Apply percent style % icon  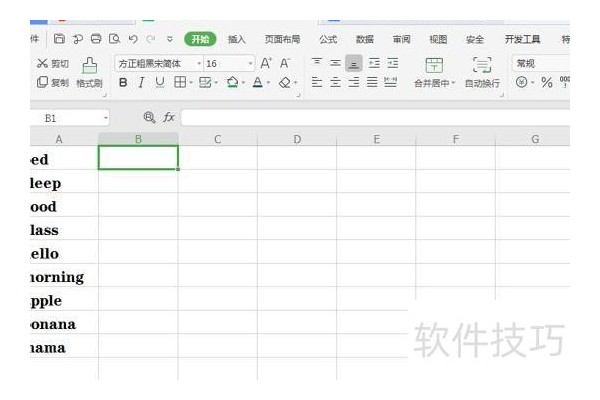[546, 82]
